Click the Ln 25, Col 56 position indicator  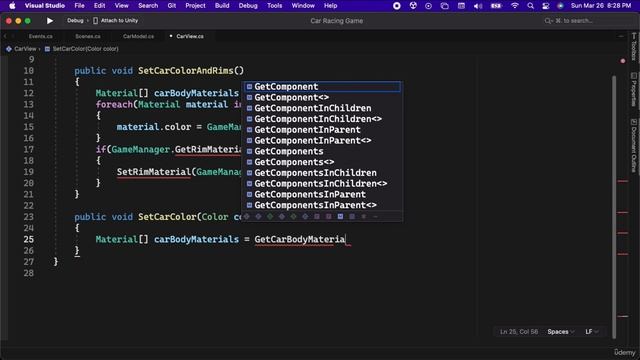tap(519, 332)
